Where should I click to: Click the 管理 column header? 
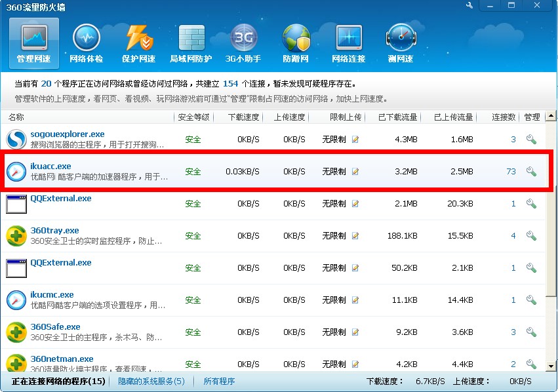pos(532,117)
